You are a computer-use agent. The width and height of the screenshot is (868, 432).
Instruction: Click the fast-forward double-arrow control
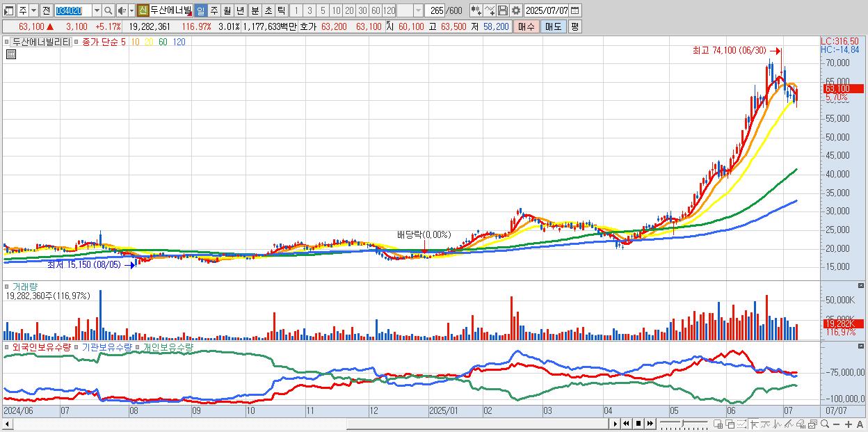(x=650, y=424)
